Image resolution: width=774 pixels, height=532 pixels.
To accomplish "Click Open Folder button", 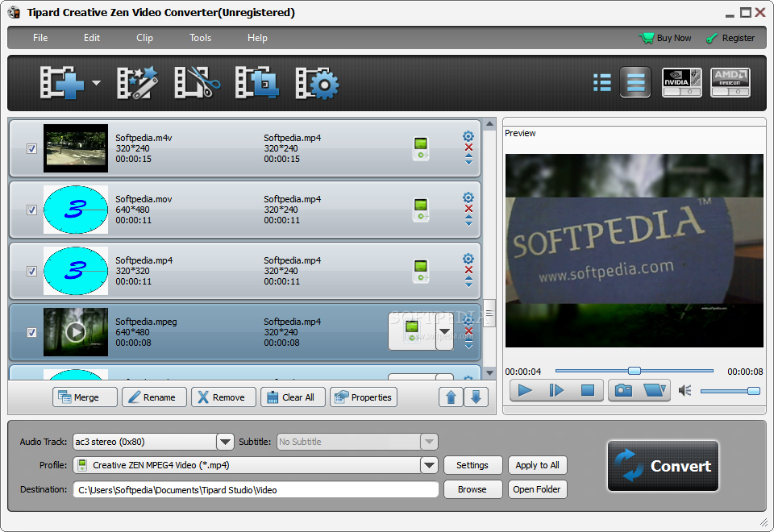I will pos(538,489).
